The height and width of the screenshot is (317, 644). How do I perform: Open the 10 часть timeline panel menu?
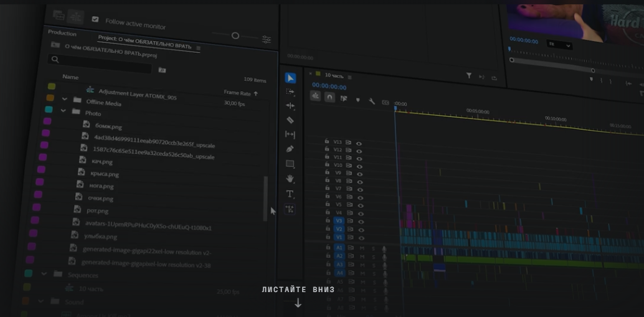pos(350,77)
